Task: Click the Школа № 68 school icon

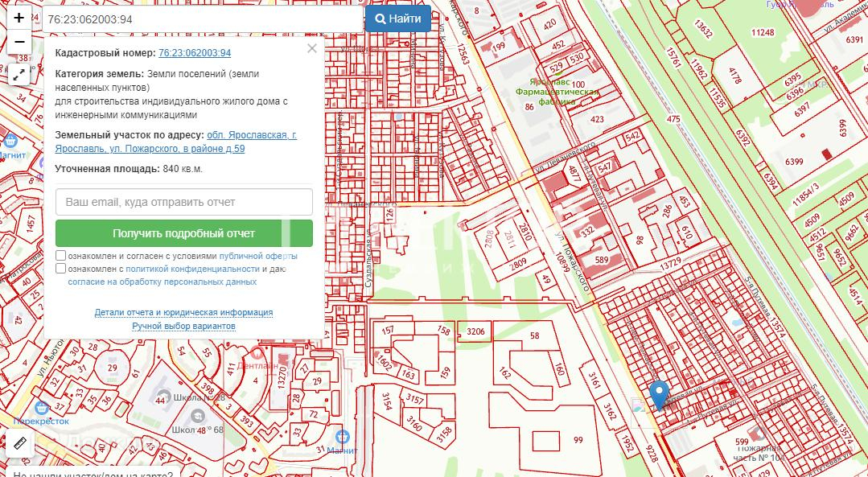Action: [x=197, y=416]
